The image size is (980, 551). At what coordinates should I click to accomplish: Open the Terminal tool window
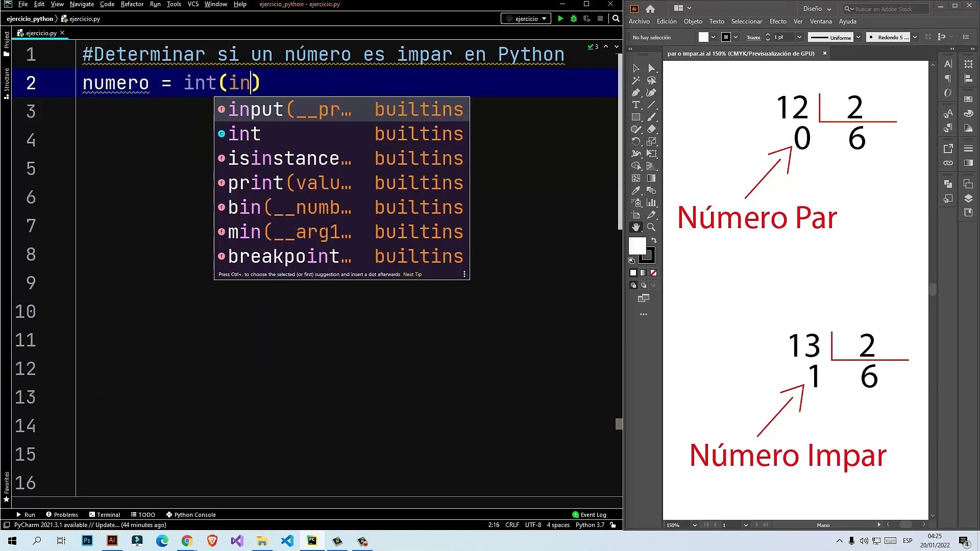tap(105, 515)
